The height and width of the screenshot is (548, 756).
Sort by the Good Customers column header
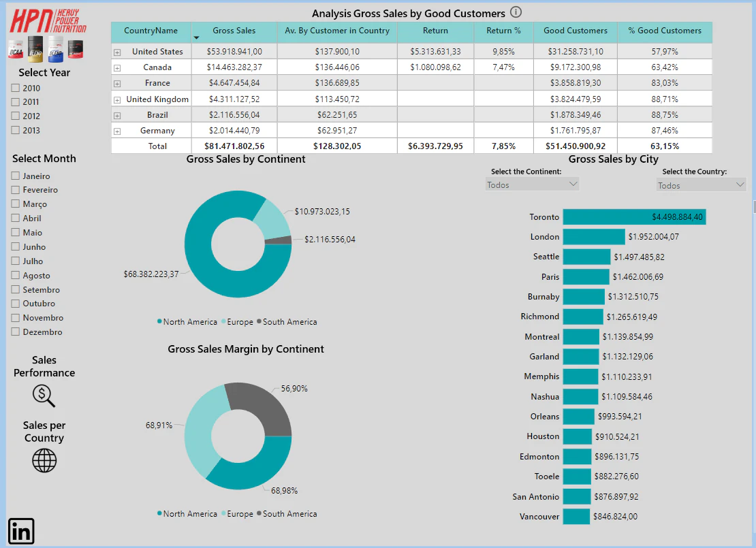coord(576,31)
